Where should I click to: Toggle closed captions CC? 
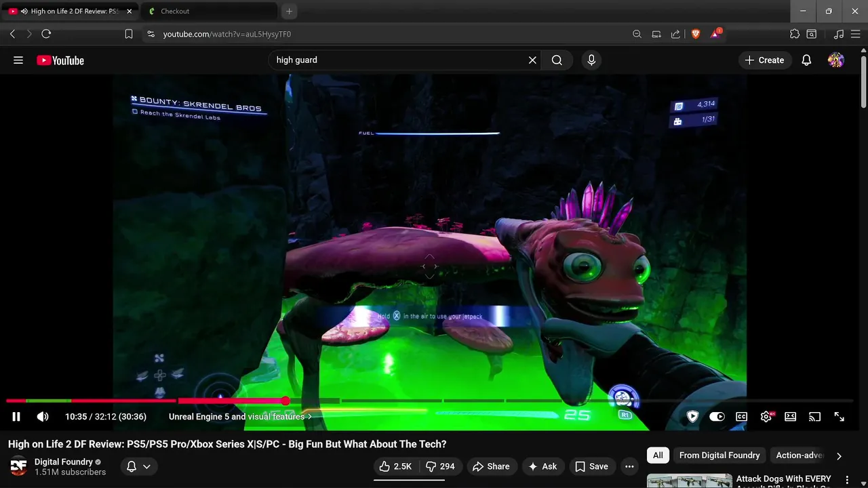[x=742, y=417]
